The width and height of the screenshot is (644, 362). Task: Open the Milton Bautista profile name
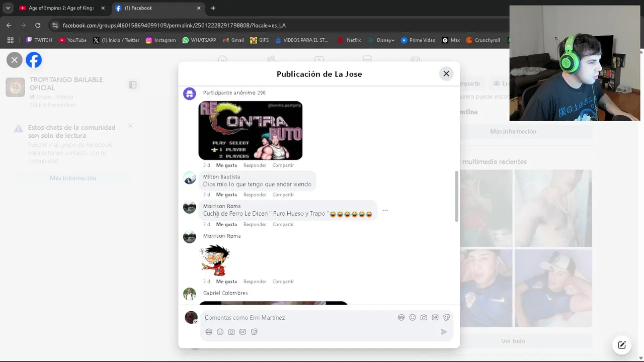click(221, 176)
